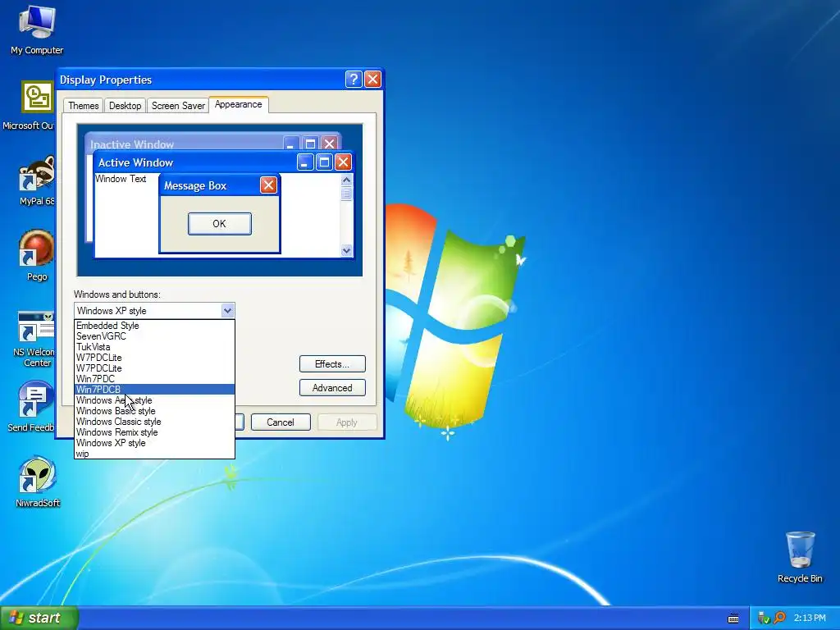This screenshot has width=840, height=630.
Task: Click the Window Text in the preview
Action: pyautogui.click(x=121, y=179)
